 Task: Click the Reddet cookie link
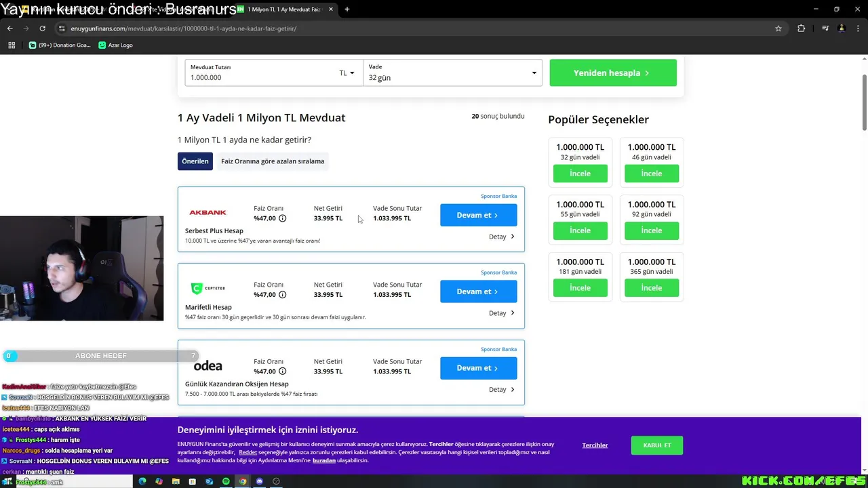point(248,452)
